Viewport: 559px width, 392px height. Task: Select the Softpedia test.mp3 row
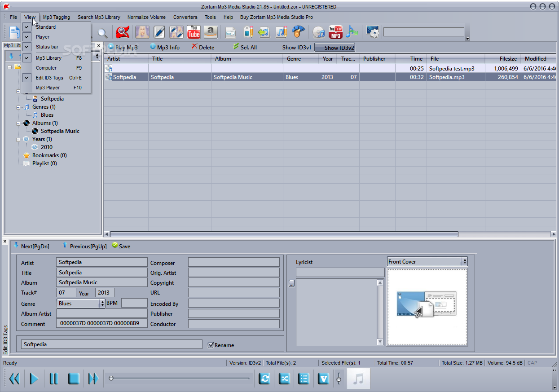pyautogui.click(x=330, y=69)
